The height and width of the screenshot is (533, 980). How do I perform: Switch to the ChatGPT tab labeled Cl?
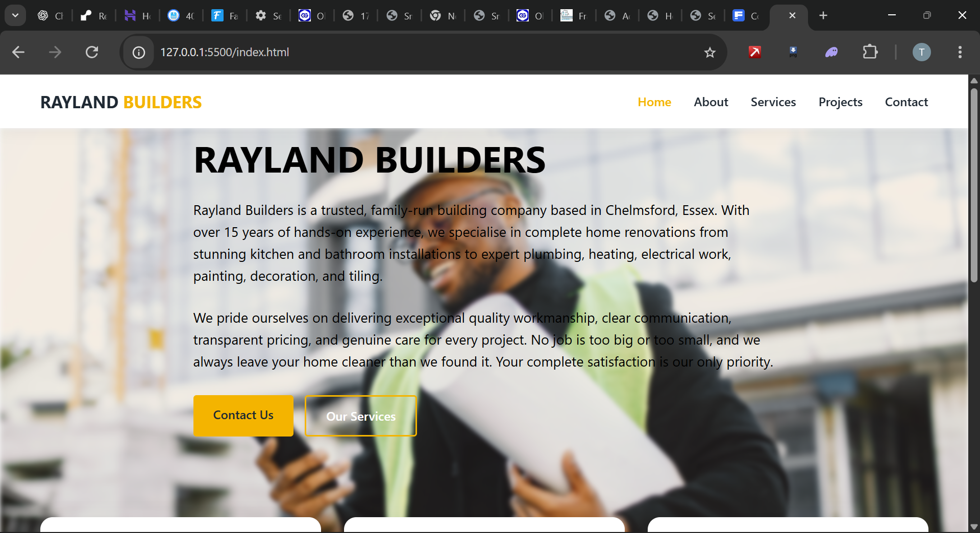tap(51, 16)
